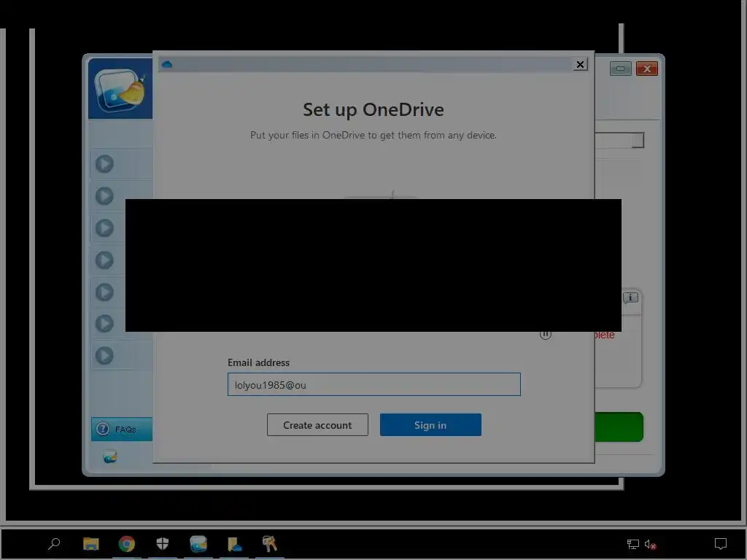Minimize the background cleaner window

pyautogui.click(x=620, y=69)
